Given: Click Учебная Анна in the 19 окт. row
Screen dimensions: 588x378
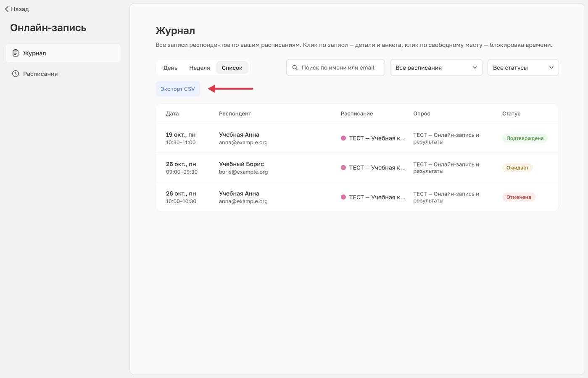Looking at the screenshot, I should point(239,135).
